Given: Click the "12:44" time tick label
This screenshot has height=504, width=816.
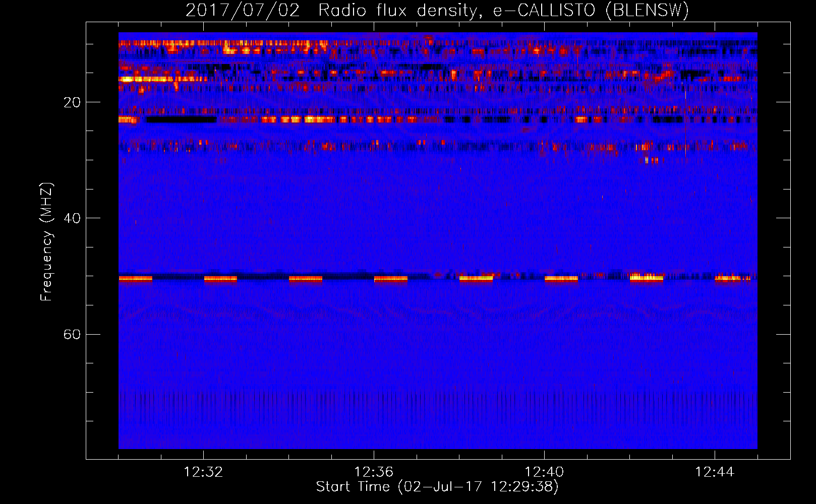Looking at the screenshot, I should [715, 472].
